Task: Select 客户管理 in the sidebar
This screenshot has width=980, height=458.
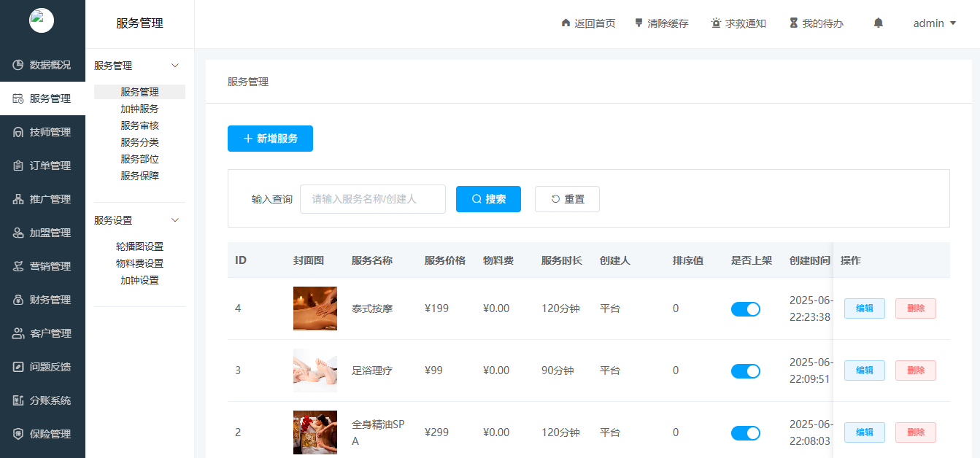Action: click(x=42, y=333)
